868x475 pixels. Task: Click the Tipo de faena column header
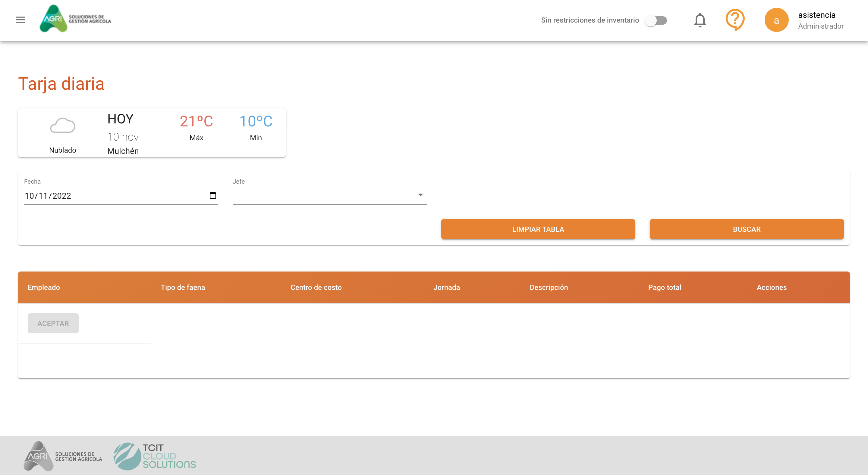pyautogui.click(x=183, y=287)
